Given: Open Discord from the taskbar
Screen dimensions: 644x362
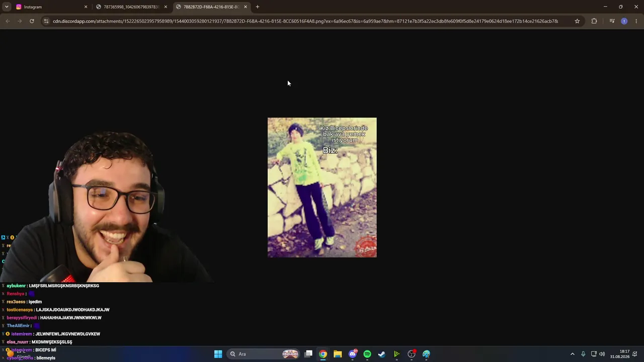Looking at the screenshot, I should [x=353, y=354].
